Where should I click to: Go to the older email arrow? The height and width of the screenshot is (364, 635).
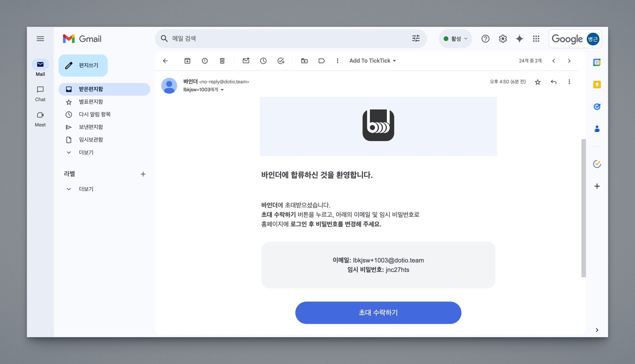click(569, 61)
